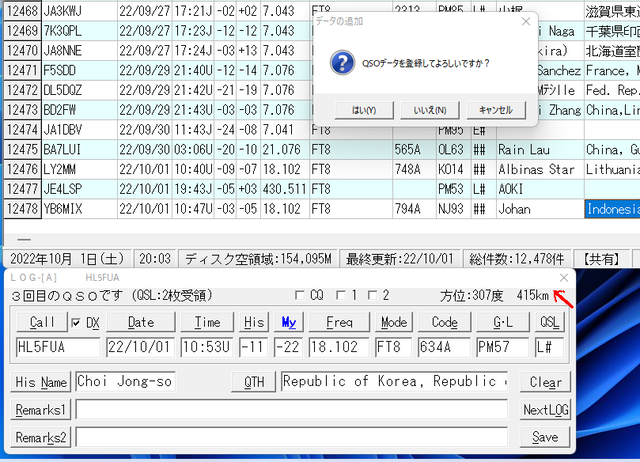
Task: Click the His report button
Action: 254,322
